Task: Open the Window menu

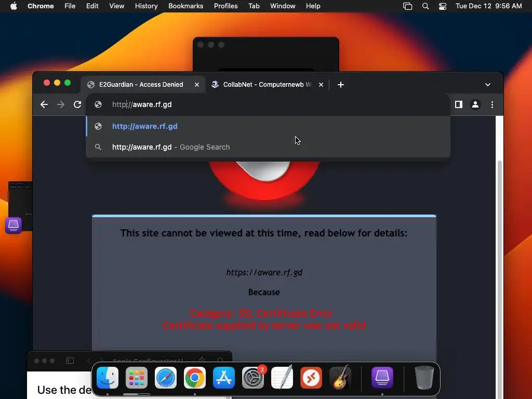Action: tap(283, 6)
